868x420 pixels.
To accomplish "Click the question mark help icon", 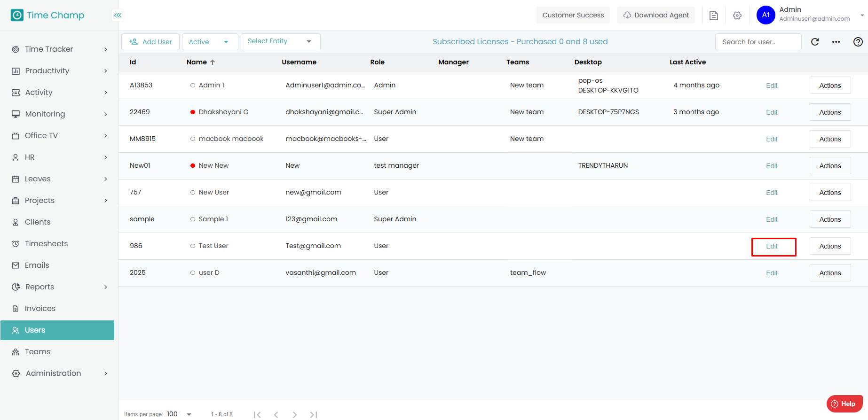I will point(858,42).
